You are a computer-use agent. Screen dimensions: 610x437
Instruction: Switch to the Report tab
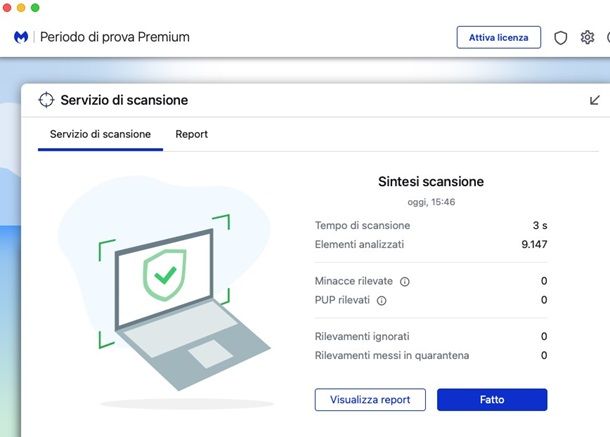191,134
